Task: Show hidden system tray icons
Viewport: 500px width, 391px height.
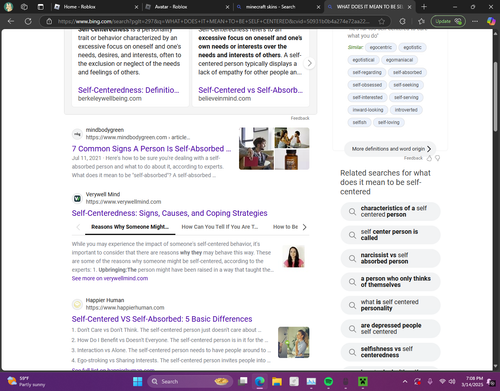Action: click(x=405, y=381)
